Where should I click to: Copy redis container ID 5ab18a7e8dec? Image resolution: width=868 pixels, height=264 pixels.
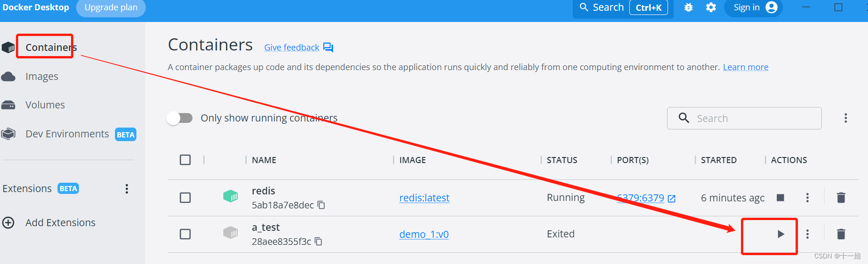pyautogui.click(x=321, y=205)
